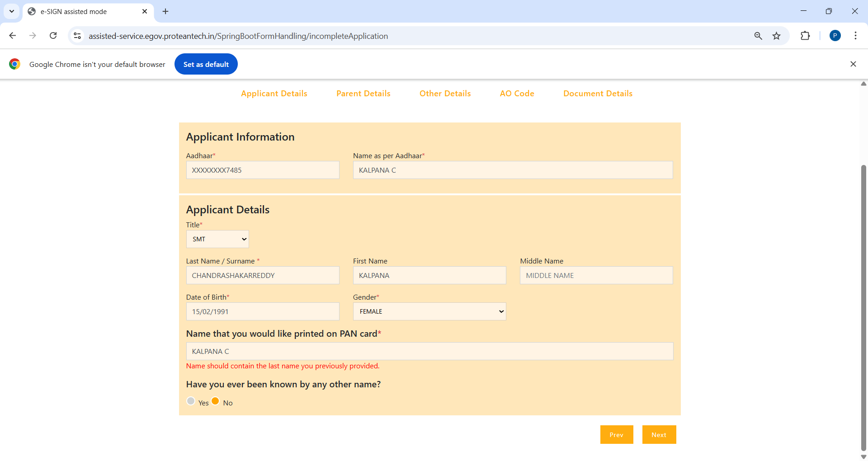
Task: Click the PAN card printed name field
Action: 429,351
